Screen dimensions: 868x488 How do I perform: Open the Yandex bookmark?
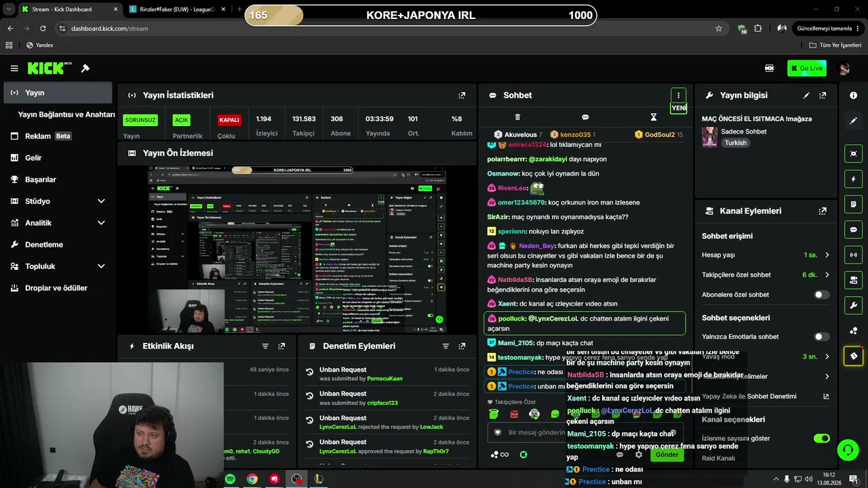pyautogui.click(x=39, y=45)
